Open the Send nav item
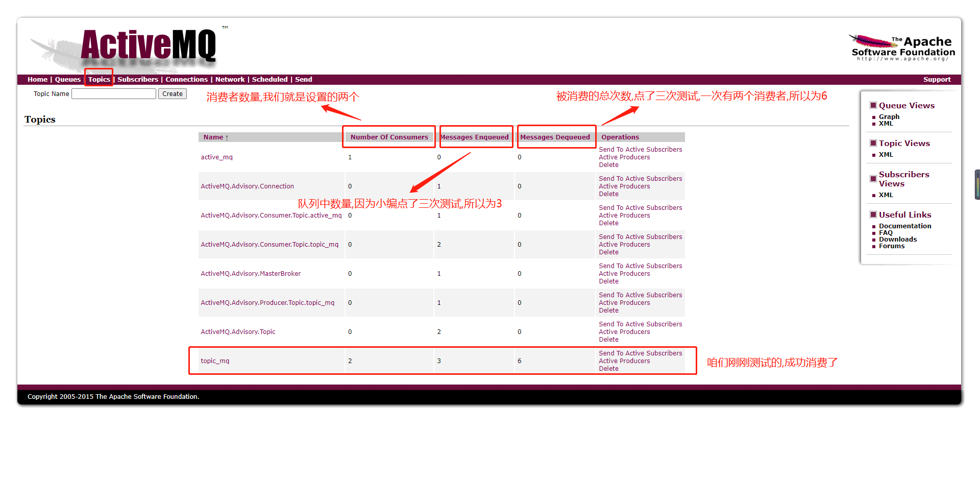 pos(304,80)
